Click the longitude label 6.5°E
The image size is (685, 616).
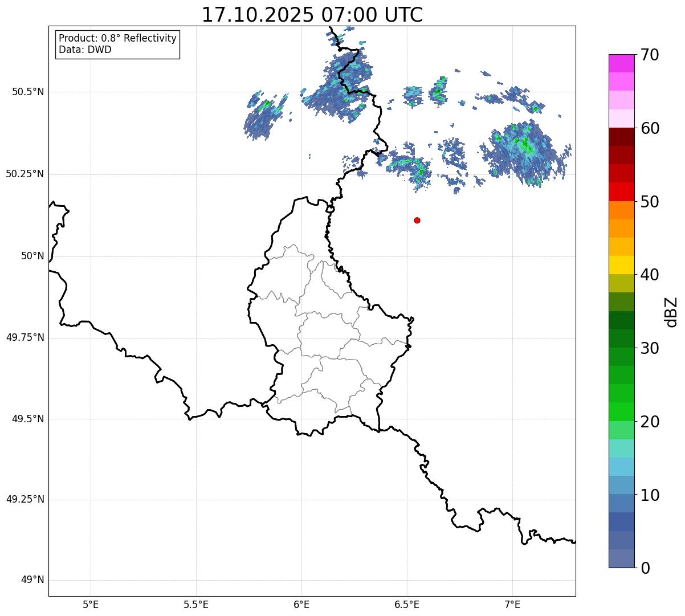point(407,604)
